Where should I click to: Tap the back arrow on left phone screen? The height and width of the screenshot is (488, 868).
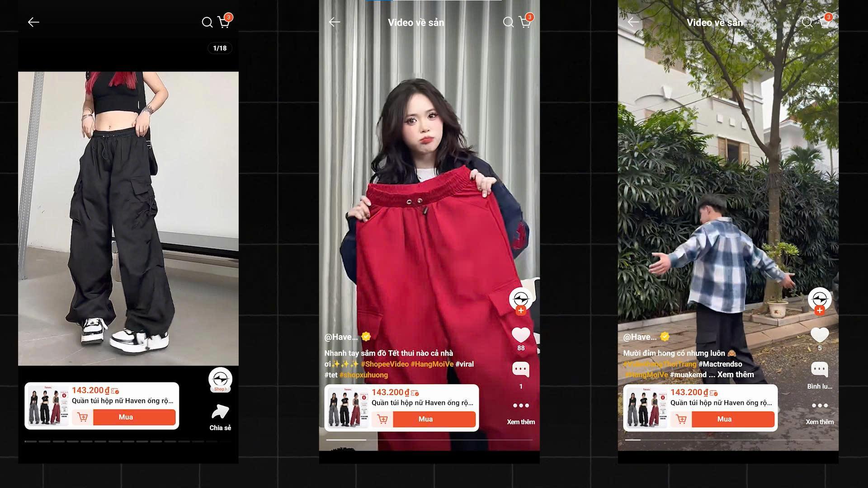point(33,22)
